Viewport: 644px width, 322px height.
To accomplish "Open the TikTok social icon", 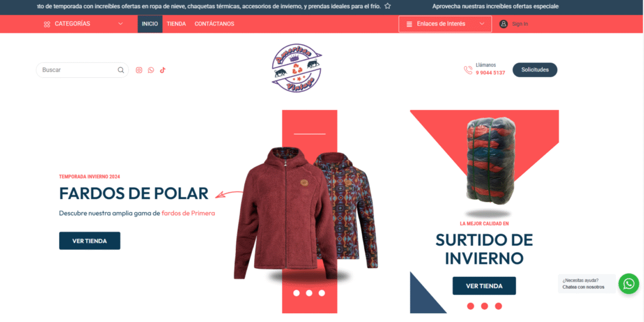I will [163, 70].
